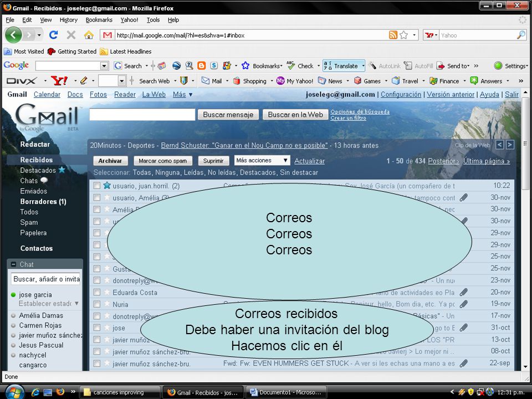Screen dimensions: 532x399
Task: Open the Help menu
Action: [x=173, y=20]
